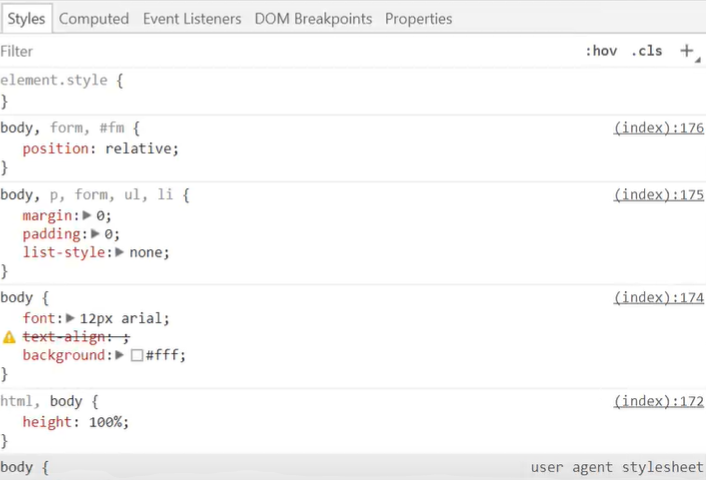Expand the font shorthand property arrow

(71, 318)
